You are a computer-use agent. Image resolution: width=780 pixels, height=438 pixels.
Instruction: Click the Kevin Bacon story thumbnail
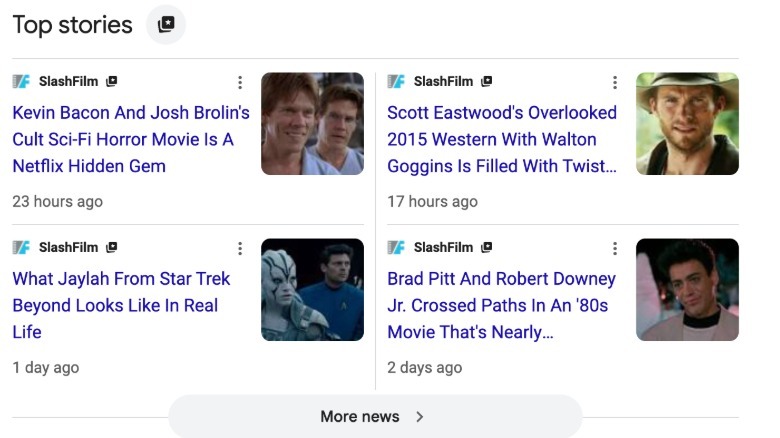point(312,124)
